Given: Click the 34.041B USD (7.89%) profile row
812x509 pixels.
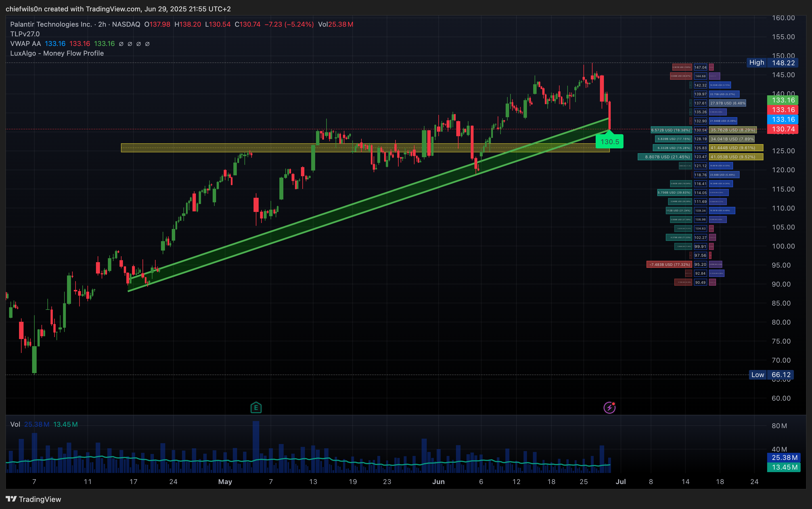Looking at the screenshot, I should tap(731, 139).
